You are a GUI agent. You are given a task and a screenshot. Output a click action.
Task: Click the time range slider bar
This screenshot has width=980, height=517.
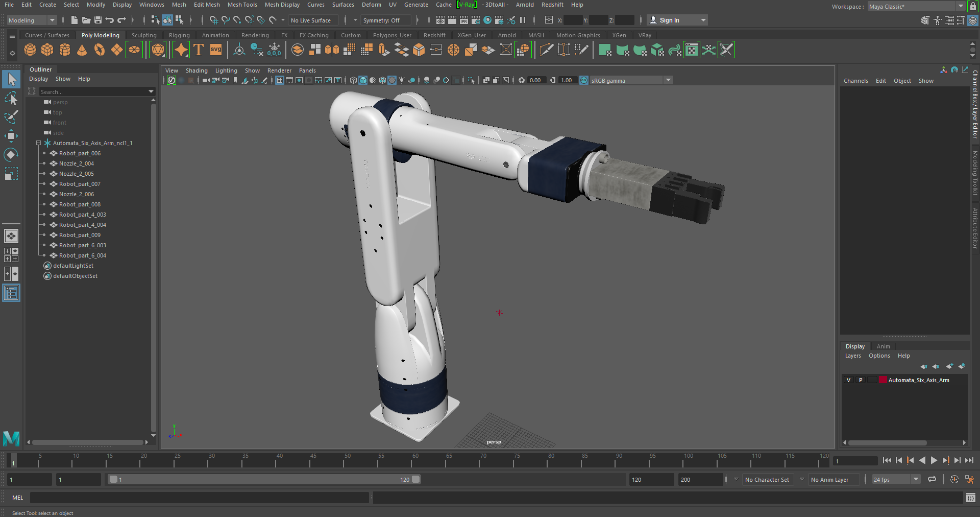pos(263,479)
